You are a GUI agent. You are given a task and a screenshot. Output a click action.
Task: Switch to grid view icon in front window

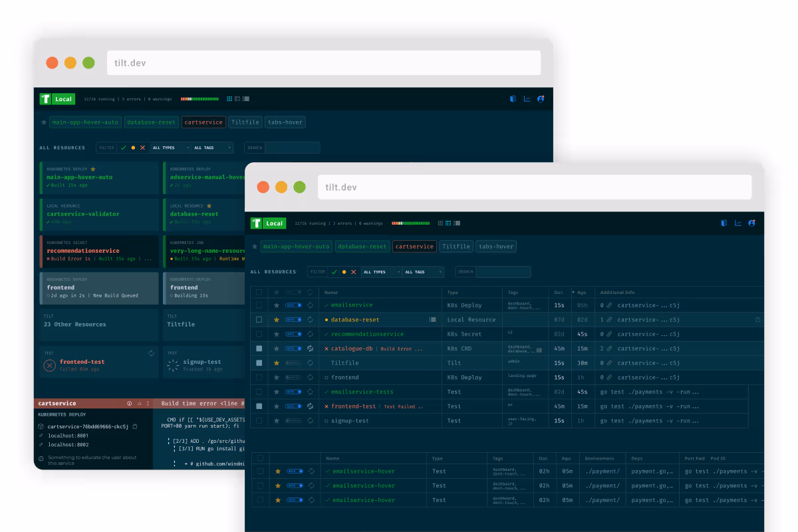(x=440, y=223)
